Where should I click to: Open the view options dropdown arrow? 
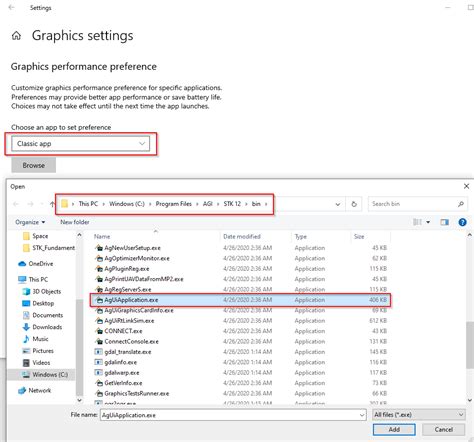[x=428, y=222]
